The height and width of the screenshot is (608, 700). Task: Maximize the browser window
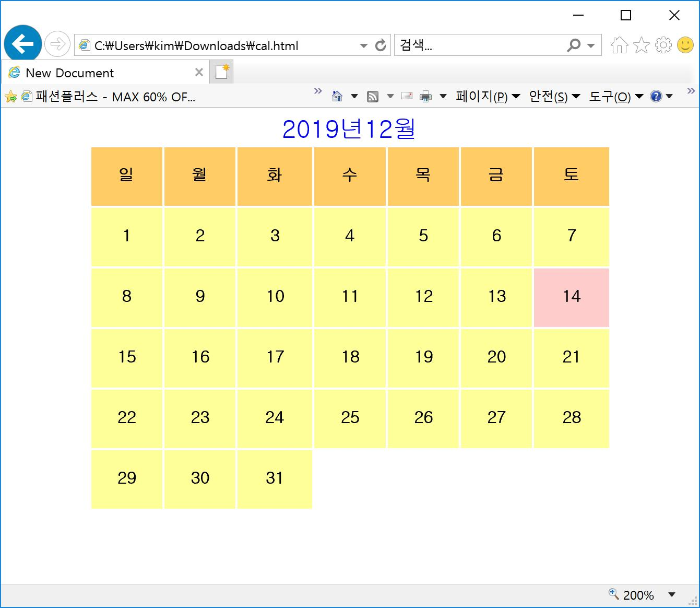[x=626, y=15]
